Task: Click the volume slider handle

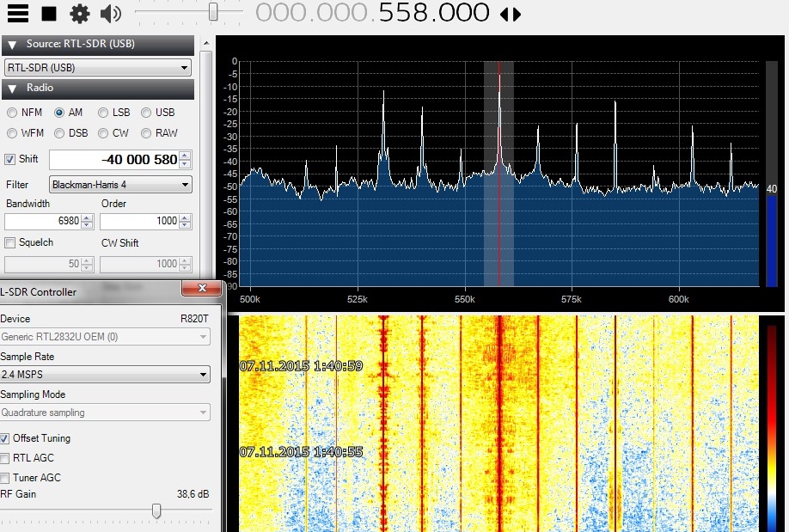Action: click(213, 11)
